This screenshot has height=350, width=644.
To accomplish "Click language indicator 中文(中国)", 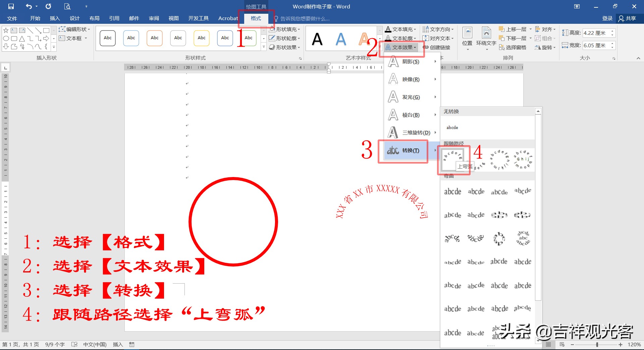I will (x=95, y=344).
